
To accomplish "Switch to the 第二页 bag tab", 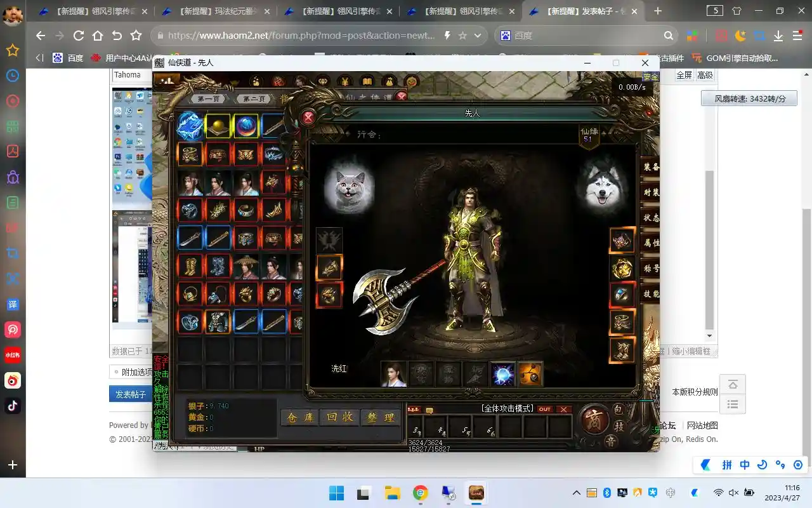I will click(254, 99).
